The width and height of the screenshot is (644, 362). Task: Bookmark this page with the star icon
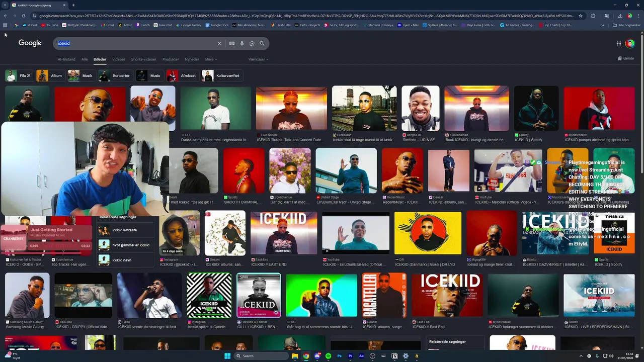pyautogui.click(x=581, y=16)
